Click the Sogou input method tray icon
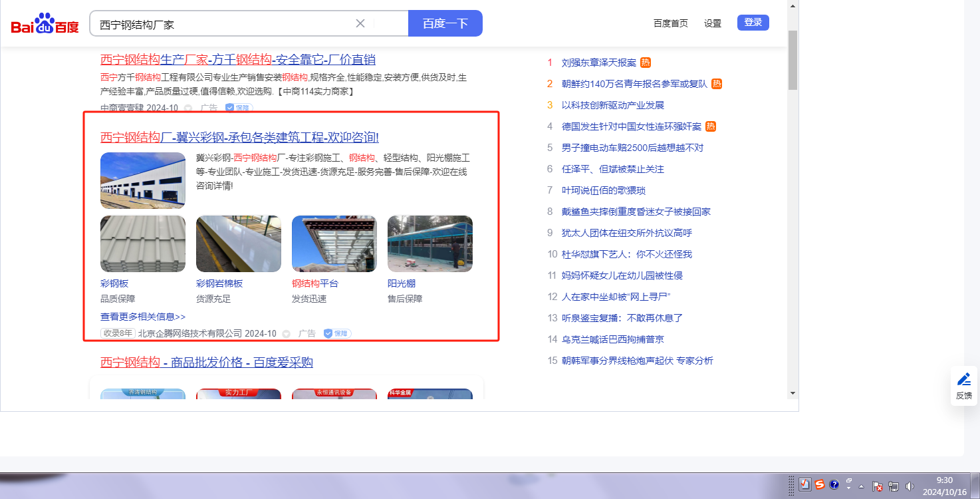Viewport: 980px width, 499px height. tap(820, 484)
